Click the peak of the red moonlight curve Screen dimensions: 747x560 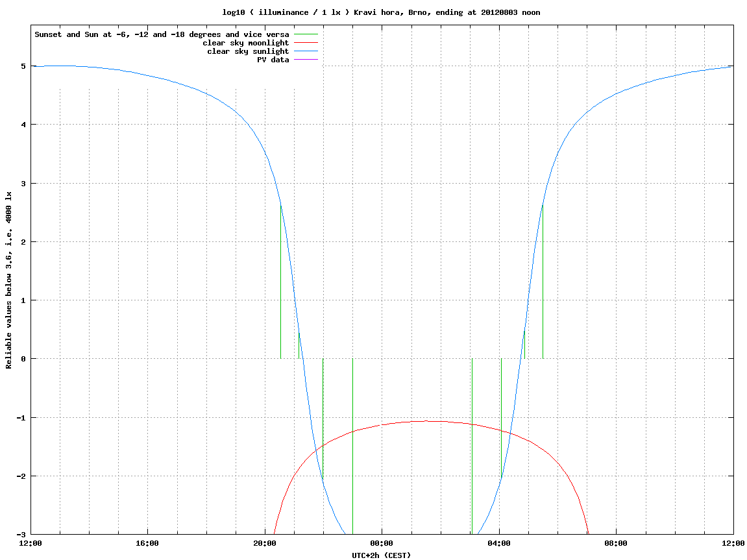click(426, 421)
